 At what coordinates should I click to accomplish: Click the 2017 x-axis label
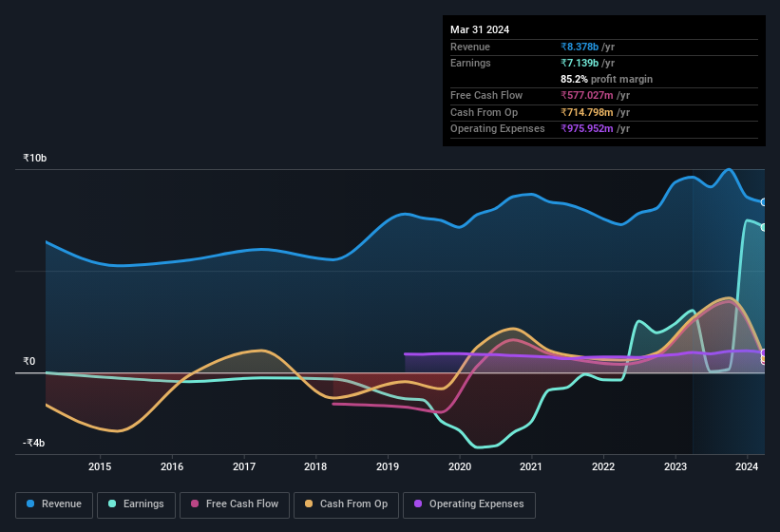(244, 466)
